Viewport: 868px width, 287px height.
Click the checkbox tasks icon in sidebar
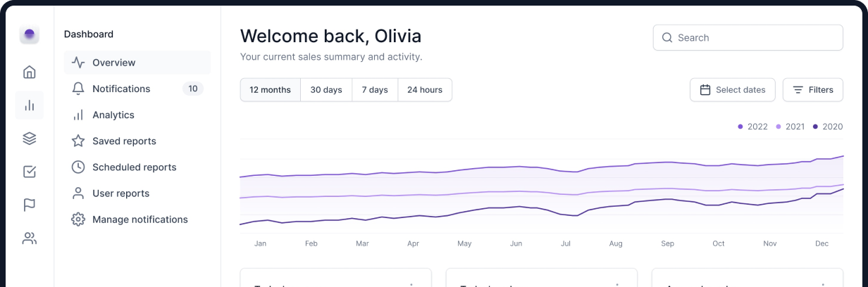point(30,172)
